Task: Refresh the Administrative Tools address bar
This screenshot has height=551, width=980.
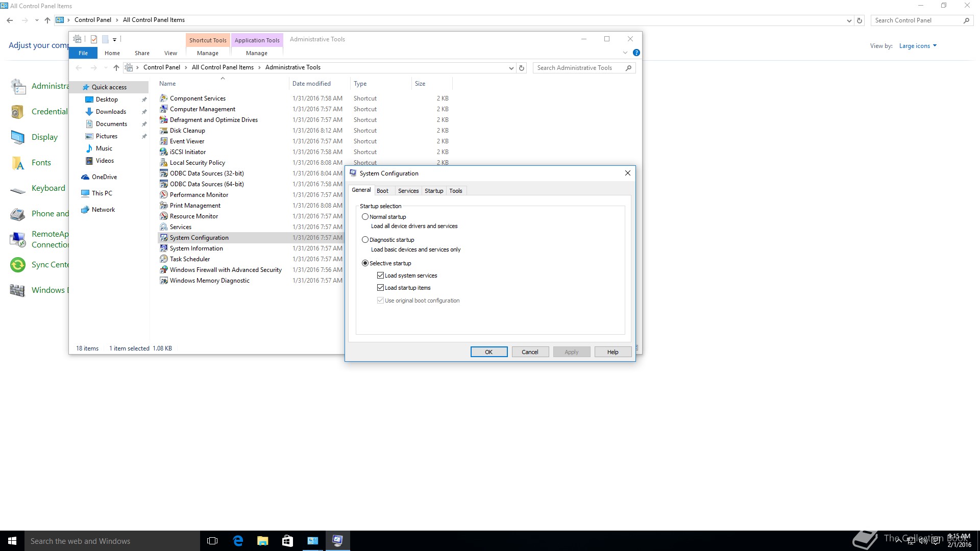Action: [521, 68]
